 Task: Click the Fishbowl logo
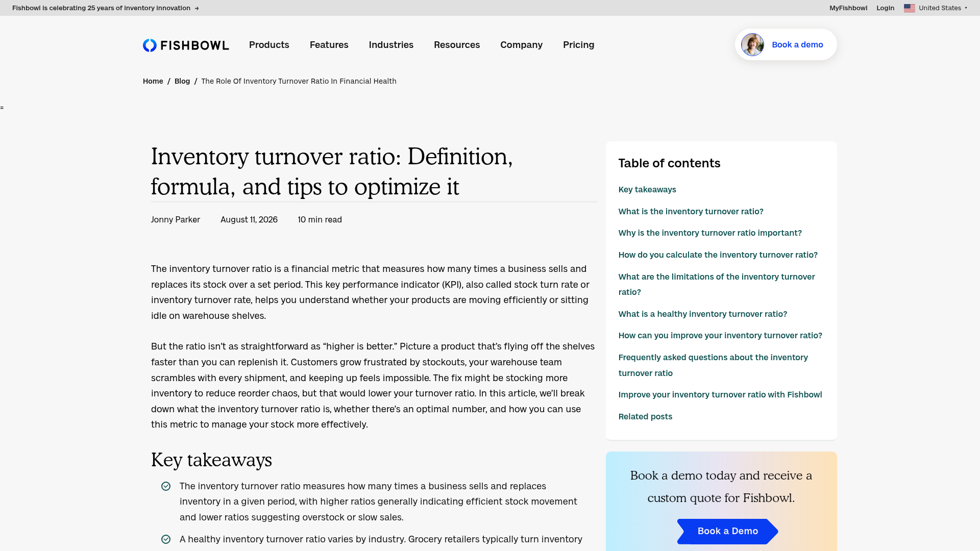click(186, 45)
